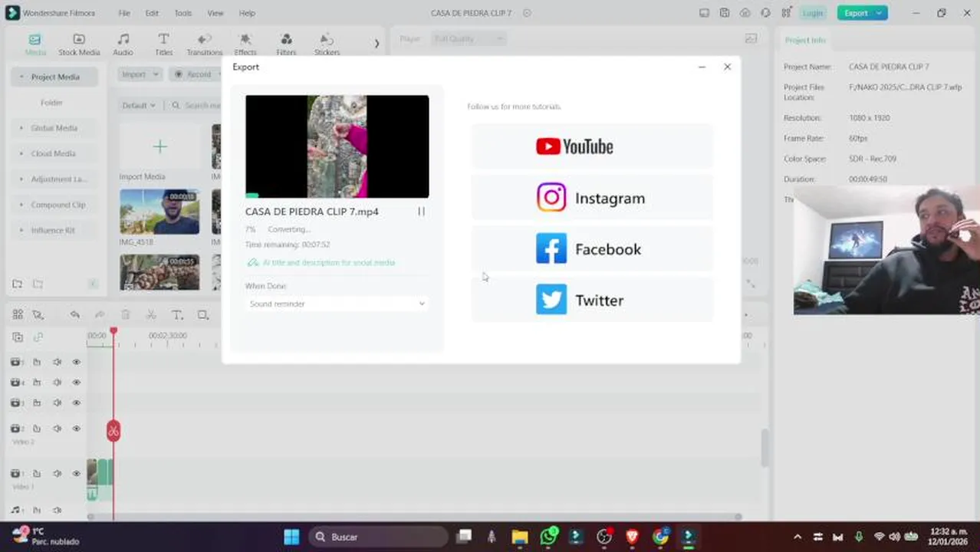This screenshot has height=552, width=980.
Task: Show more tabs with the right chevron
Action: (x=377, y=44)
